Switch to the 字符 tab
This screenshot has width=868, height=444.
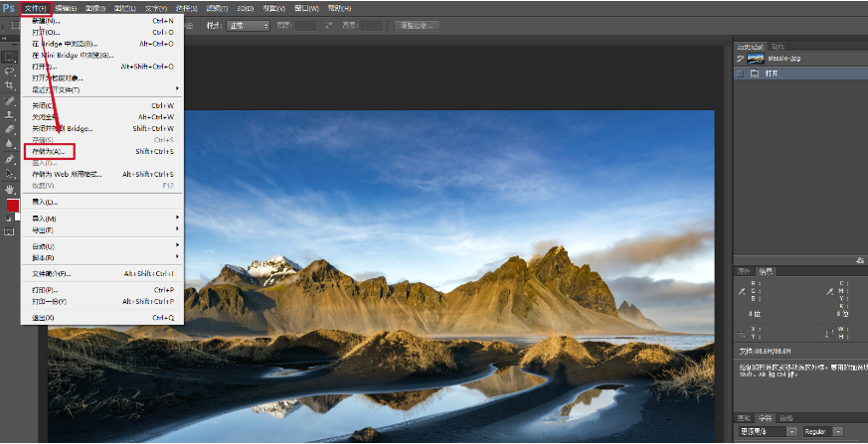(x=766, y=417)
